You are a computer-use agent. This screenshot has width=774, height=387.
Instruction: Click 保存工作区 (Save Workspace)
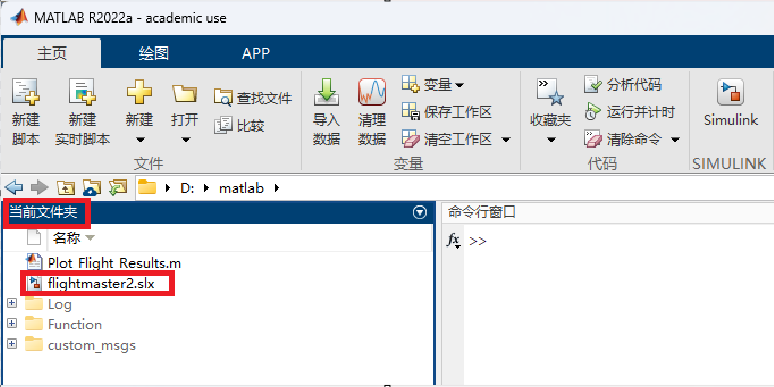coord(446,112)
